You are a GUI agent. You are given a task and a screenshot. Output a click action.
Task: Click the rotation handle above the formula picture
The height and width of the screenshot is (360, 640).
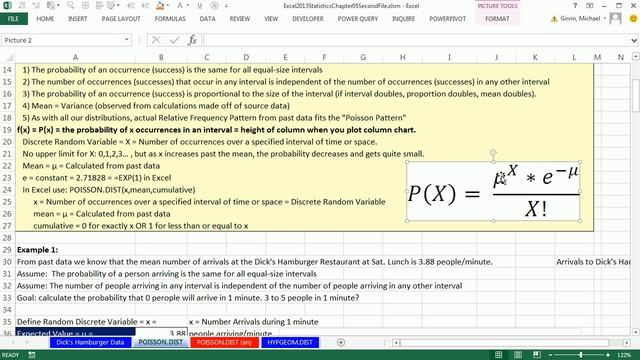point(493,153)
